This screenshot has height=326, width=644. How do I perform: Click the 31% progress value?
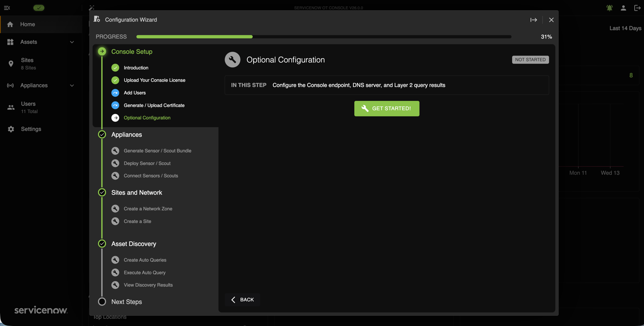pyautogui.click(x=547, y=37)
